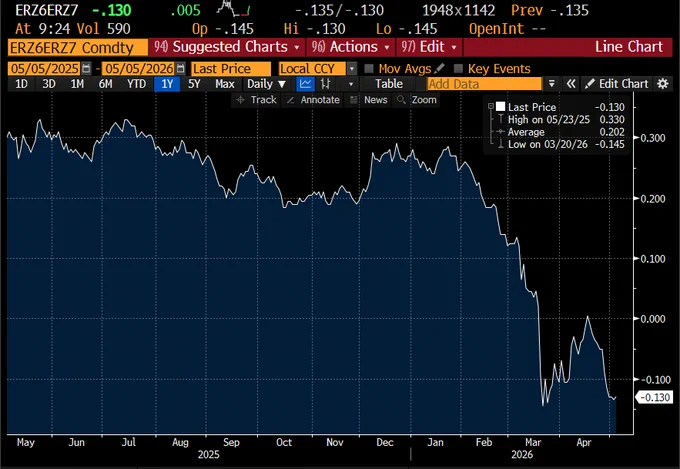Screen dimensions: 680x469
Task: Click the 0.000 y-axis label
Action: click(653, 319)
